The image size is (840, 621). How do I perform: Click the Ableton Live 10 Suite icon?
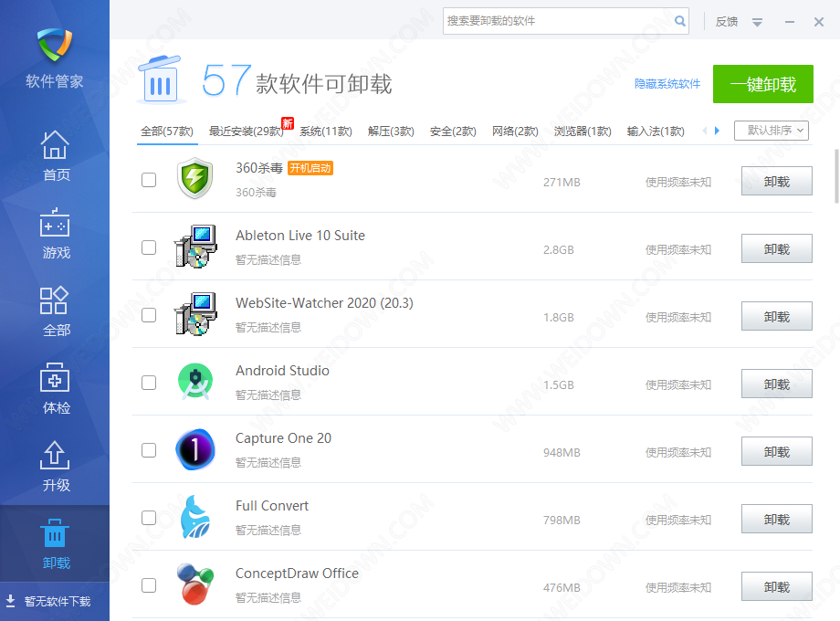[195, 247]
